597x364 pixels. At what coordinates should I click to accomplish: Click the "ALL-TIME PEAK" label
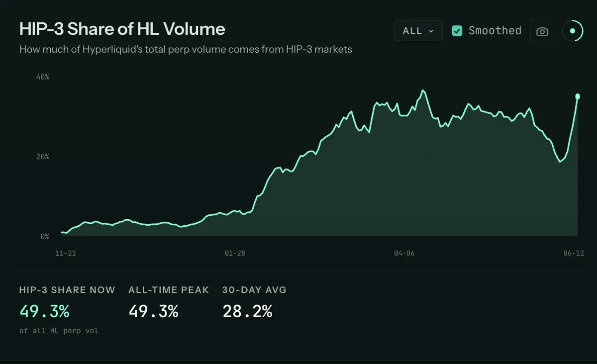tap(169, 290)
